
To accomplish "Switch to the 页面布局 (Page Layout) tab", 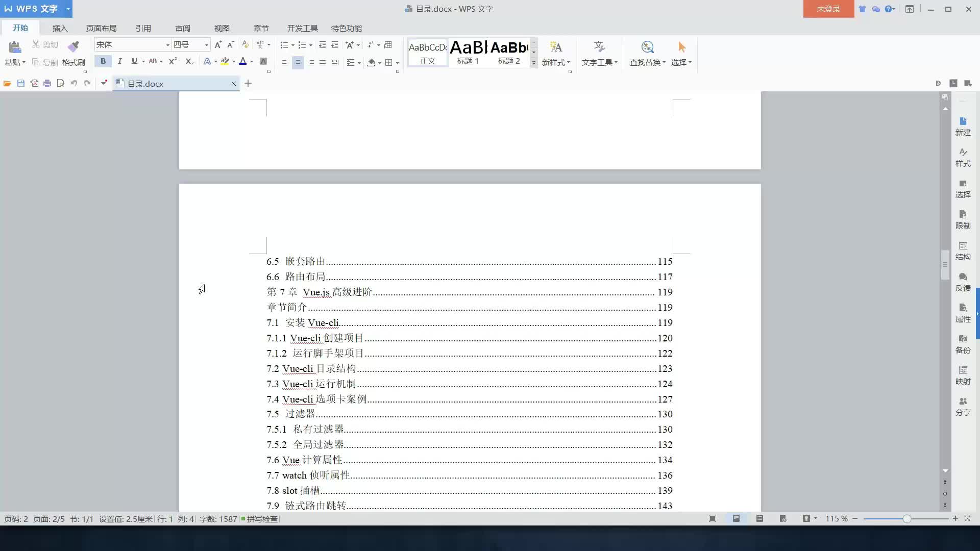I will pos(103,28).
